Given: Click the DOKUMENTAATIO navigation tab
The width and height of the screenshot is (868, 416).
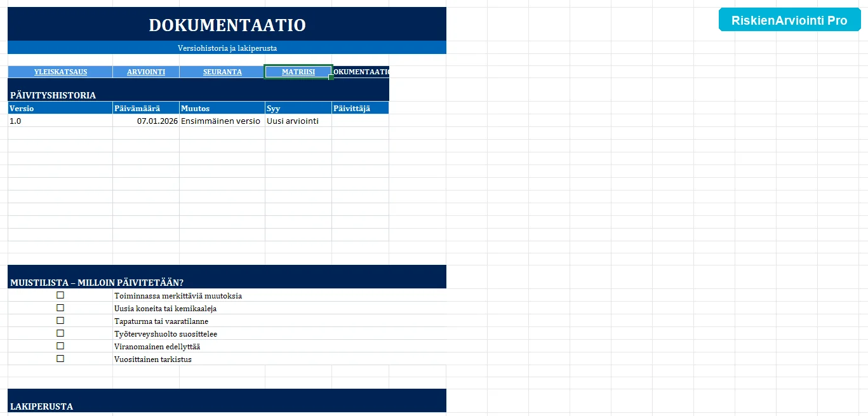Looking at the screenshot, I should point(361,72).
